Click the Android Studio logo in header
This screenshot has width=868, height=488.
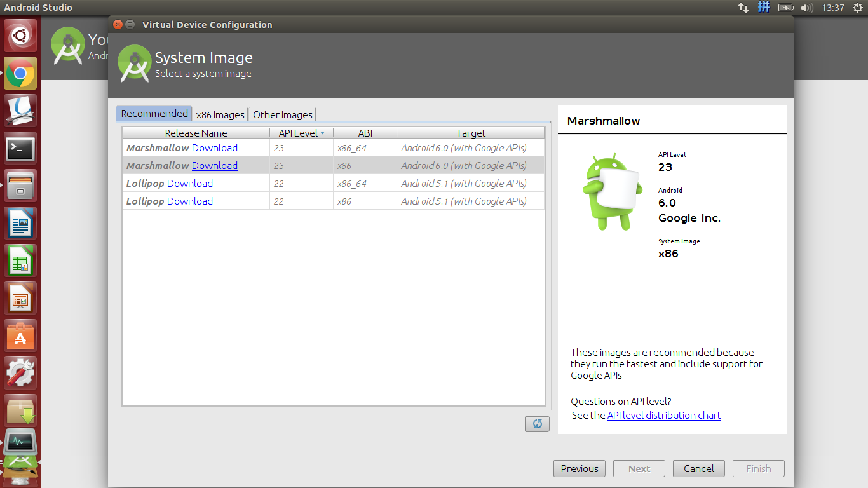click(134, 64)
